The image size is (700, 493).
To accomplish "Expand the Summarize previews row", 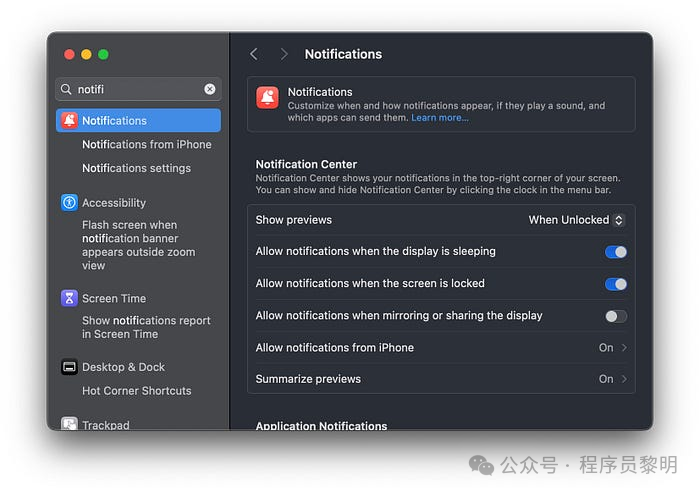I will pyautogui.click(x=614, y=380).
